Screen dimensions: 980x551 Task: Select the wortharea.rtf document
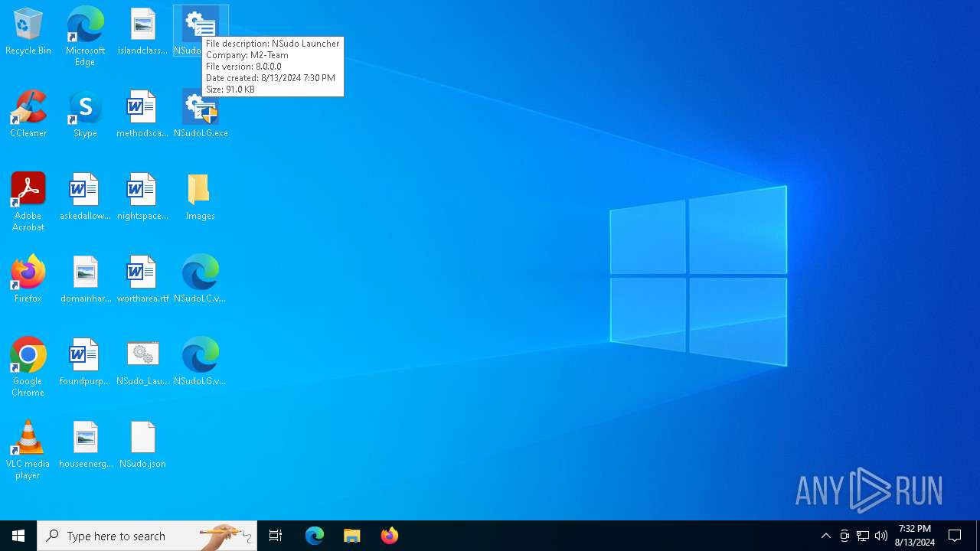coord(142,279)
